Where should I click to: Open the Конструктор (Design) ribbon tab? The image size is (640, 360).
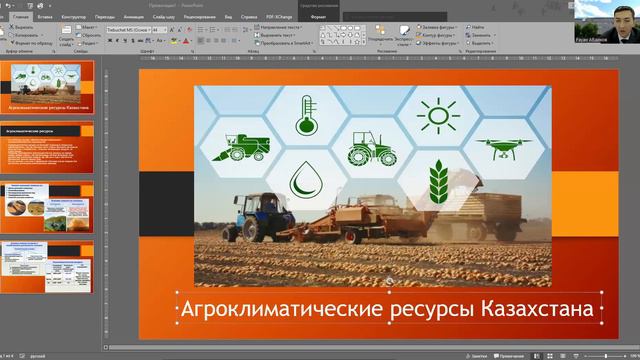click(x=73, y=17)
